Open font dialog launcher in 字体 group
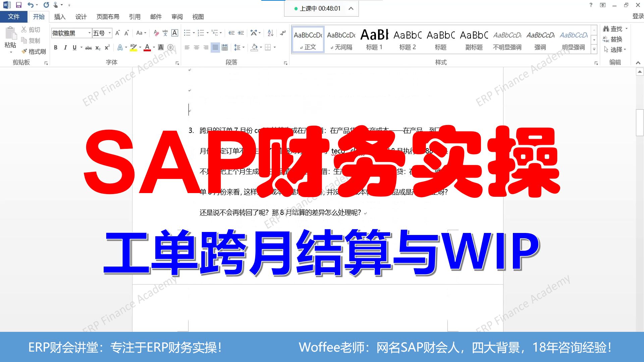Screen dimensions: 644x362 [x=177, y=63]
